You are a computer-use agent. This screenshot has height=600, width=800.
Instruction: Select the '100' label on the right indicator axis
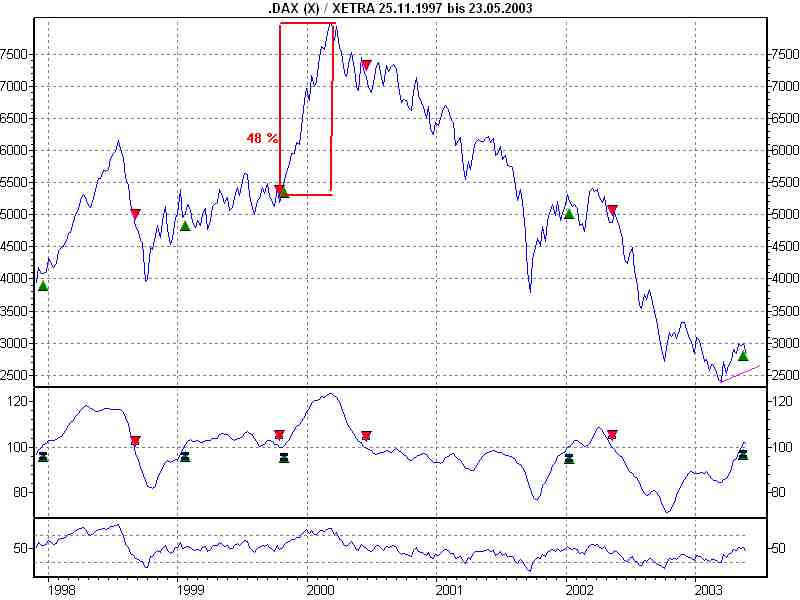click(x=782, y=447)
